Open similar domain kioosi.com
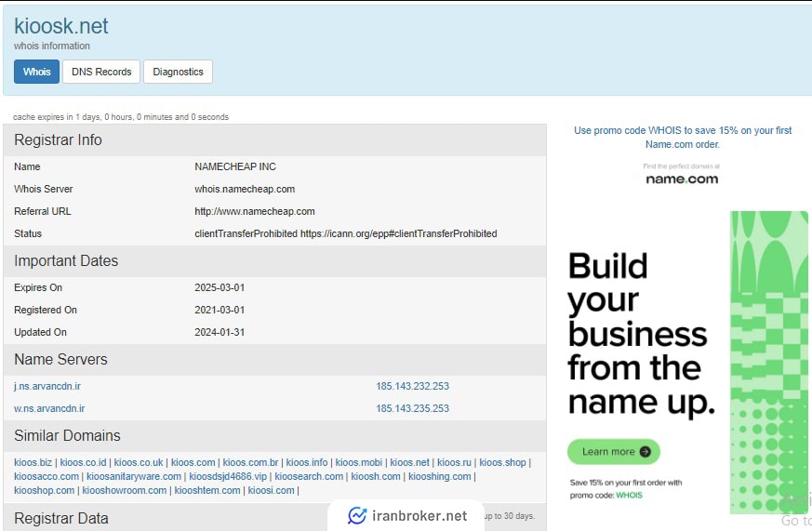812x531 pixels. [271, 490]
